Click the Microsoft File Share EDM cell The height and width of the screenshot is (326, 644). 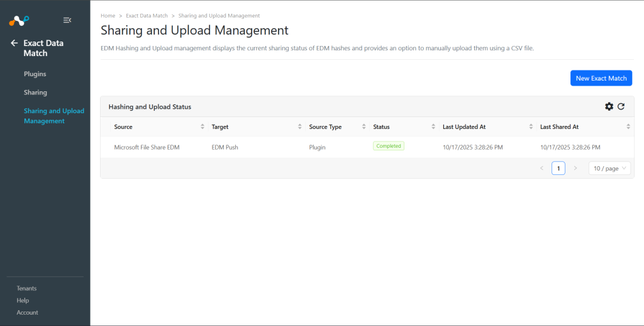click(147, 147)
